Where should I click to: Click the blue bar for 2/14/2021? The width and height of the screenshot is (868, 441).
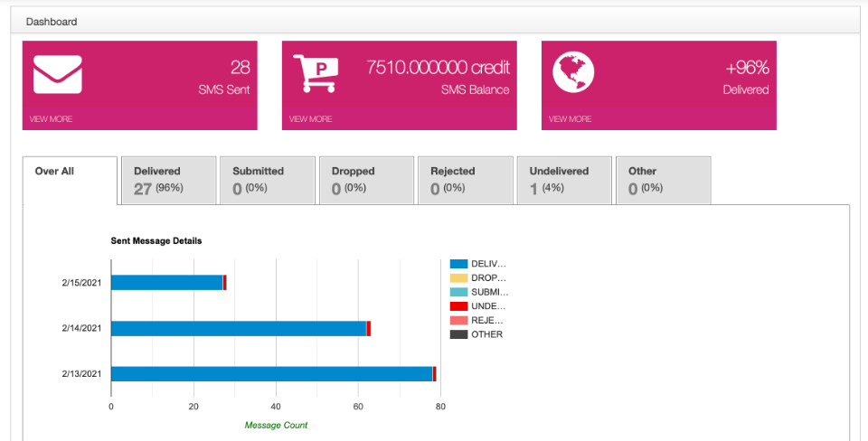(239, 328)
